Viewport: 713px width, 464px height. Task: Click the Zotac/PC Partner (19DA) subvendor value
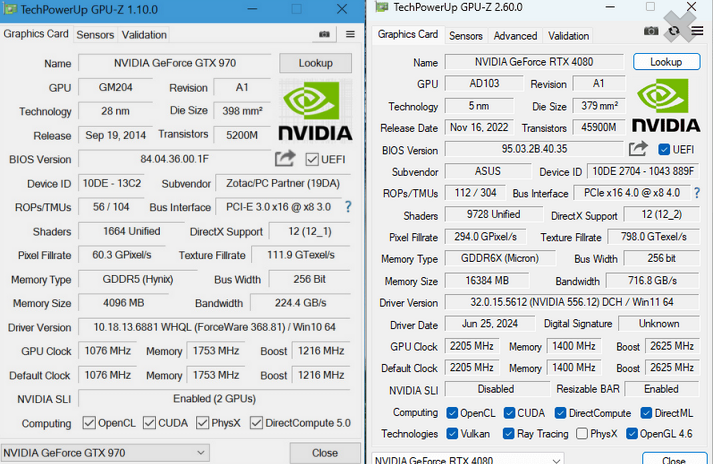(283, 183)
